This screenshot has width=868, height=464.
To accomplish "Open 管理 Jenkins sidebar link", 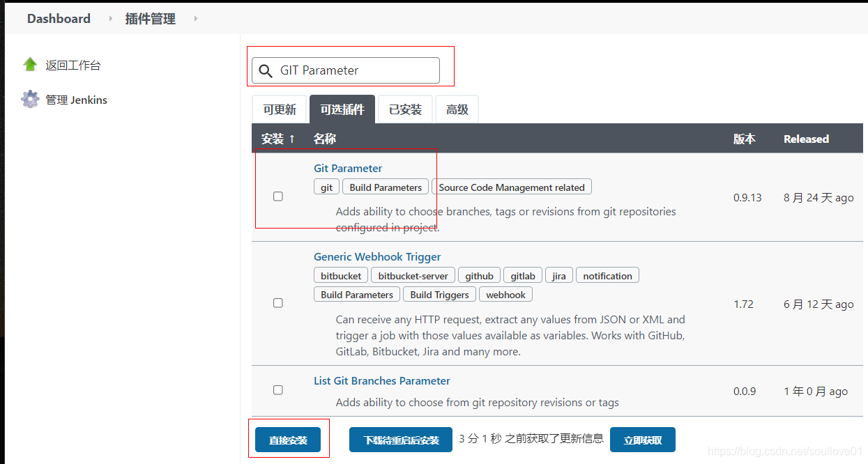I will pyautogui.click(x=77, y=100).
